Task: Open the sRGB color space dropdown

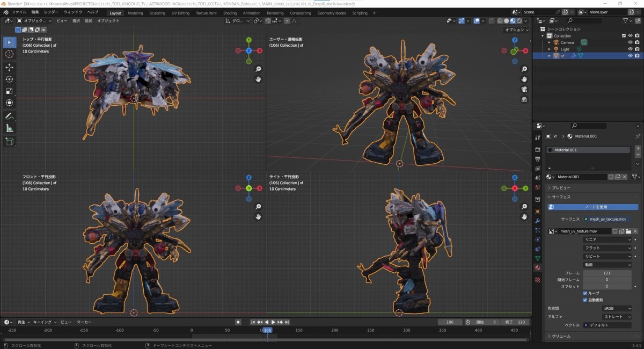Action: pos(617,309)
